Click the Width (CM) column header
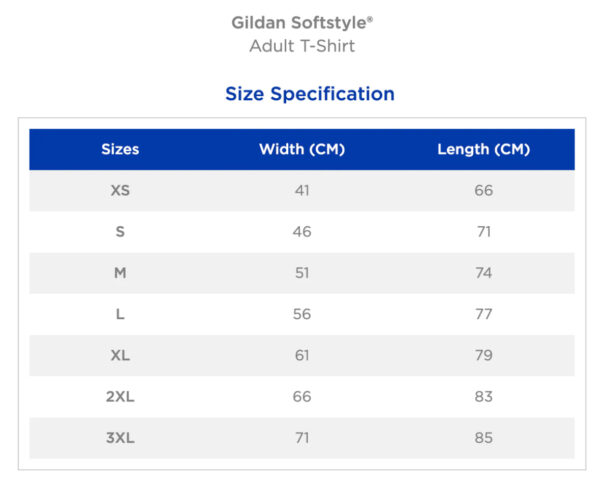Image resolution: width=600 pixels, height=484 pixels. click(302, 149)
